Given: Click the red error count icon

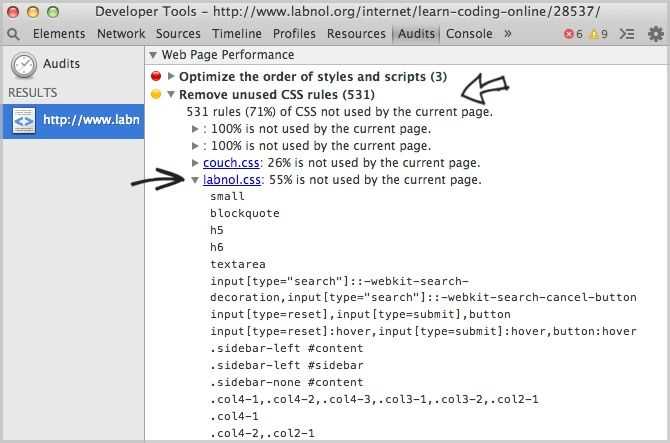Looking at the screenshot, I should [x=568, y=34].
